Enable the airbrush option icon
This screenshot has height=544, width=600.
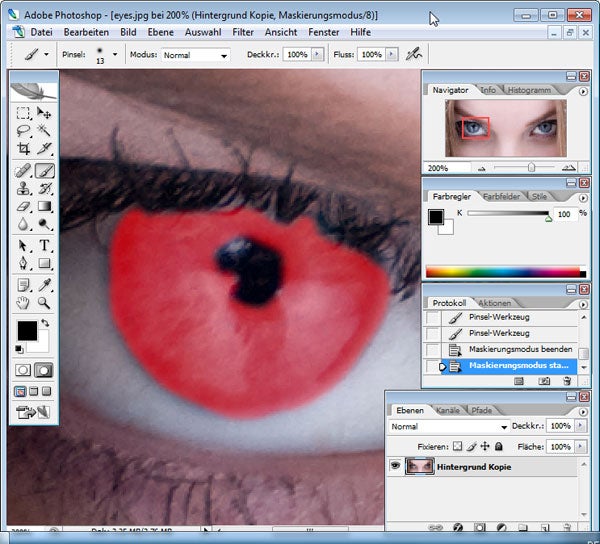(x=413, y=54)
